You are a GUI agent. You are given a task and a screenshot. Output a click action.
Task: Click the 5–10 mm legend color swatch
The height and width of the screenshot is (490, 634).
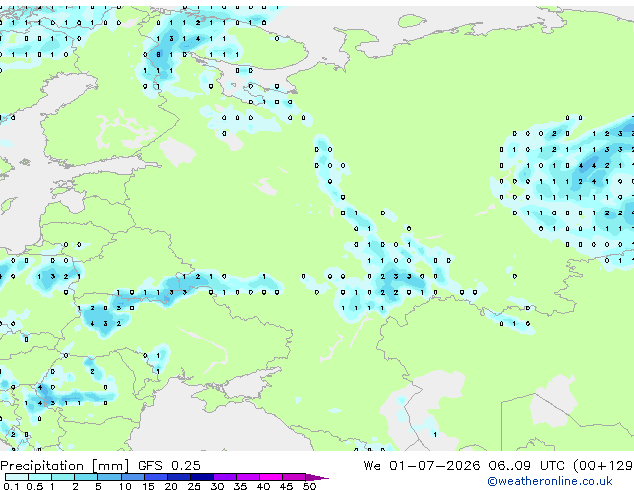point(109,477)
